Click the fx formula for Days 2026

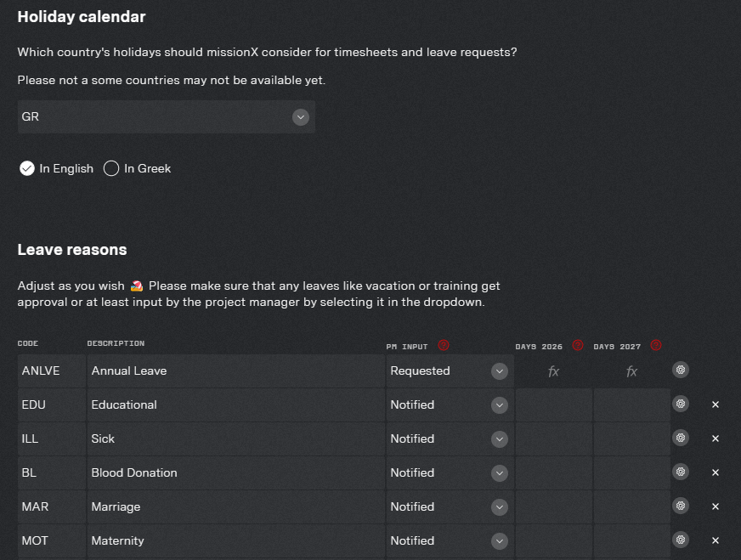tap(553, 371)
